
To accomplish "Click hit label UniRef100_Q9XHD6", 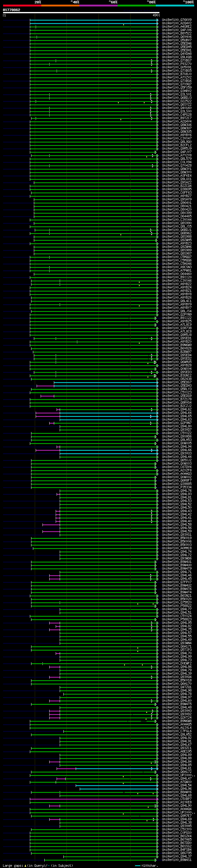I will tap(177, 436).
